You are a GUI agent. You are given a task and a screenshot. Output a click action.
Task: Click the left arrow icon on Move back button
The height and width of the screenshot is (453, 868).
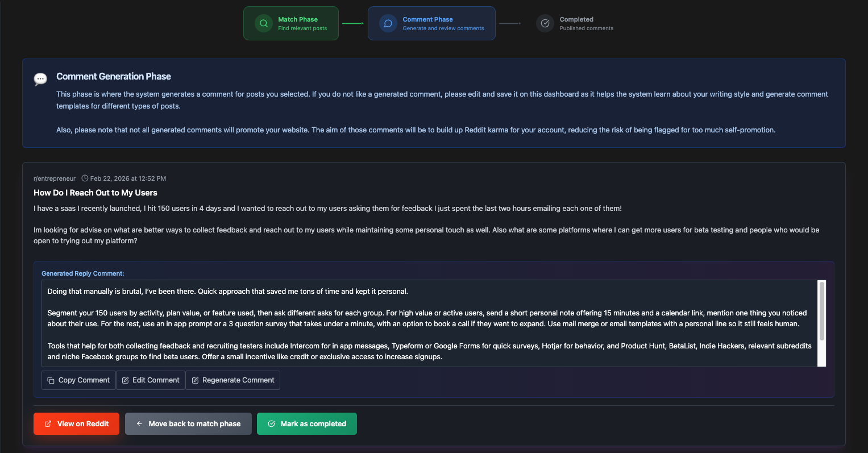(x=139, y=424)
